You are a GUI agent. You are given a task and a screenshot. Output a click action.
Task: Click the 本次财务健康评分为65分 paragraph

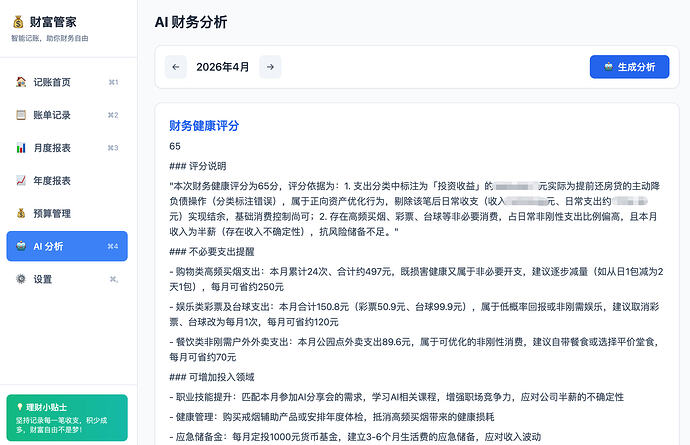click(x=414, y=209)
